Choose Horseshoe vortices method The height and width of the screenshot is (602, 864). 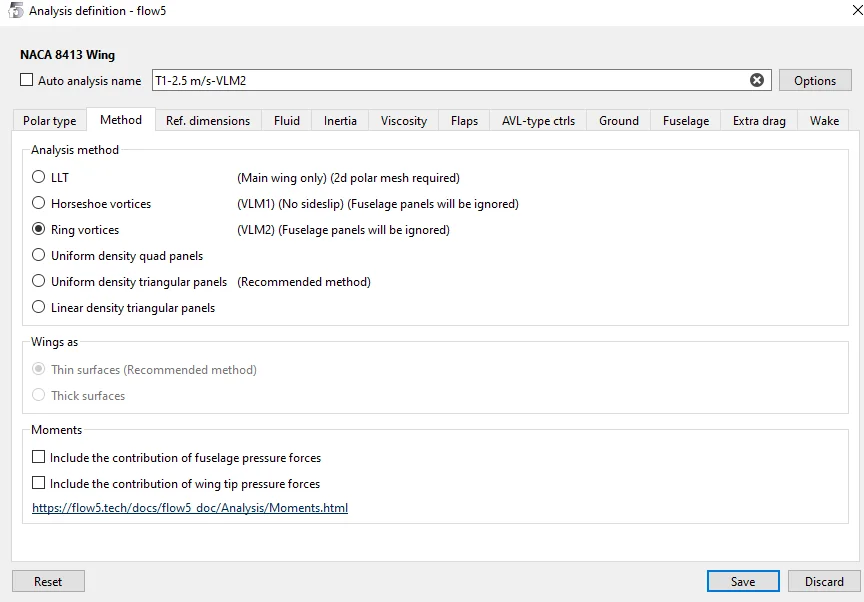39,203
